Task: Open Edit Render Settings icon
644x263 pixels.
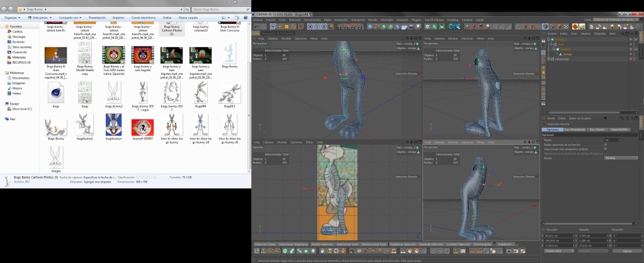Action: (360, 26)
